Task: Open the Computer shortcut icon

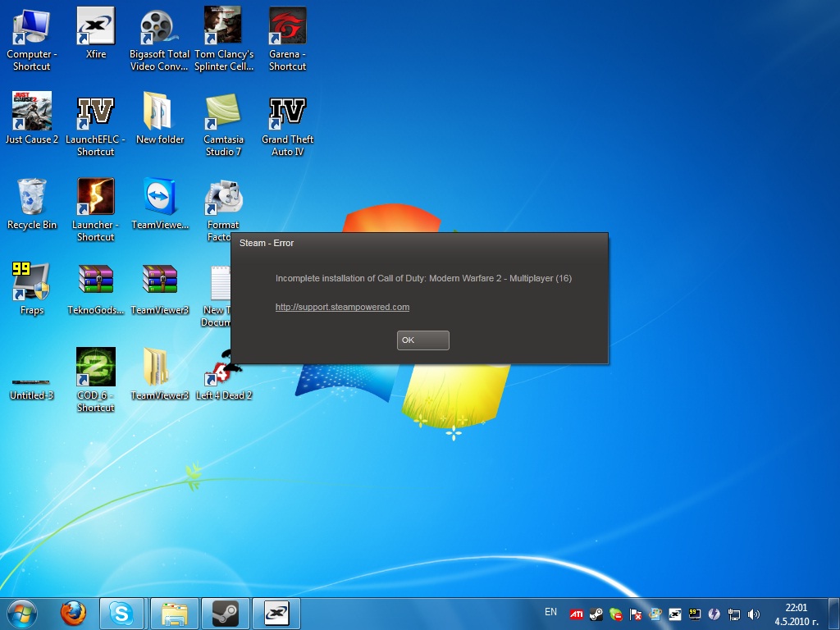Action: point(32,39)
